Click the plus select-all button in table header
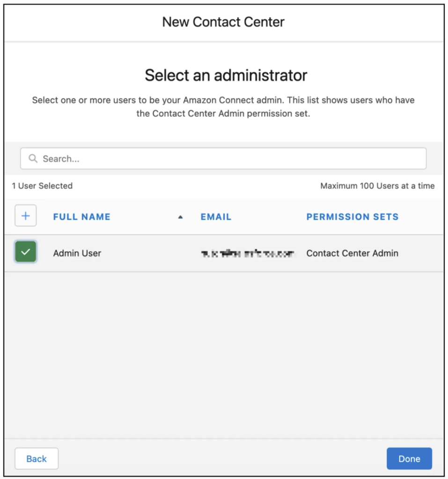This screenshot has width=448, height=479. click(x=26, y=216)
